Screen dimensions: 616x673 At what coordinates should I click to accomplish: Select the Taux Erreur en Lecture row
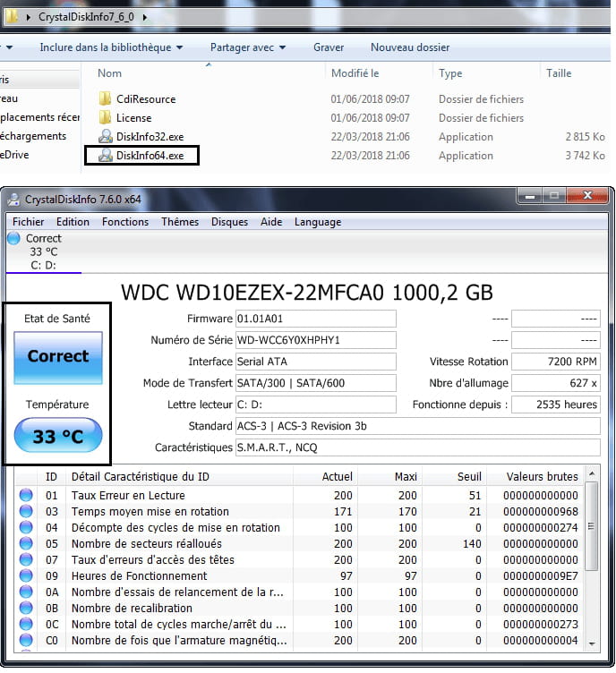(300, 495)
